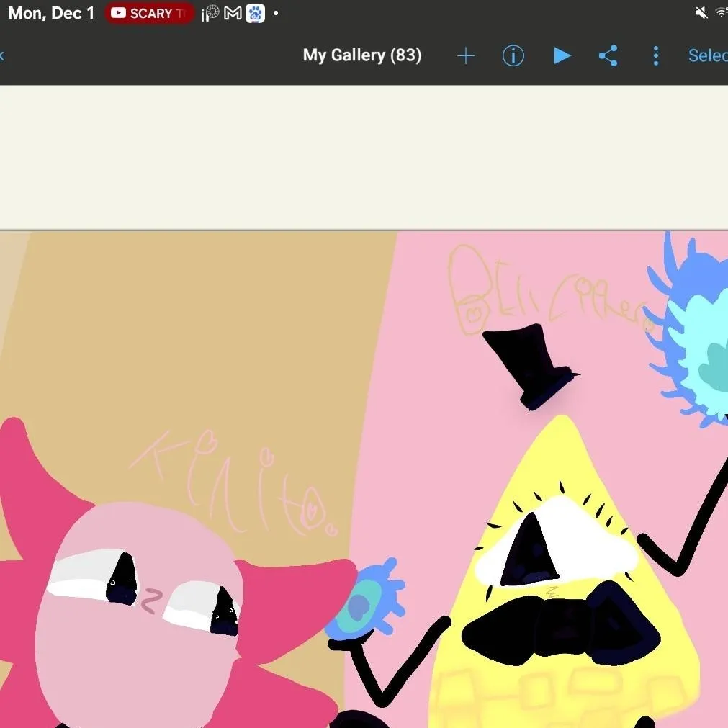Add a new canvas with plus icon

(466, 56)
